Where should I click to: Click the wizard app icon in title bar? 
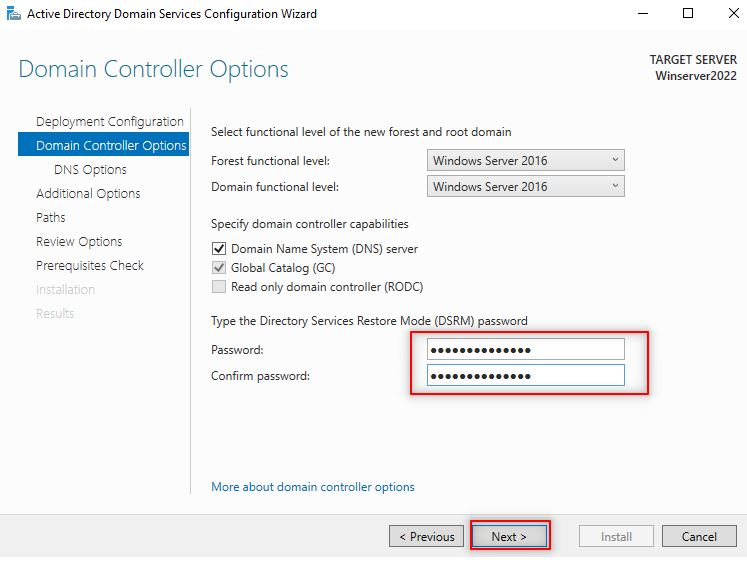[x=12, y=14]
